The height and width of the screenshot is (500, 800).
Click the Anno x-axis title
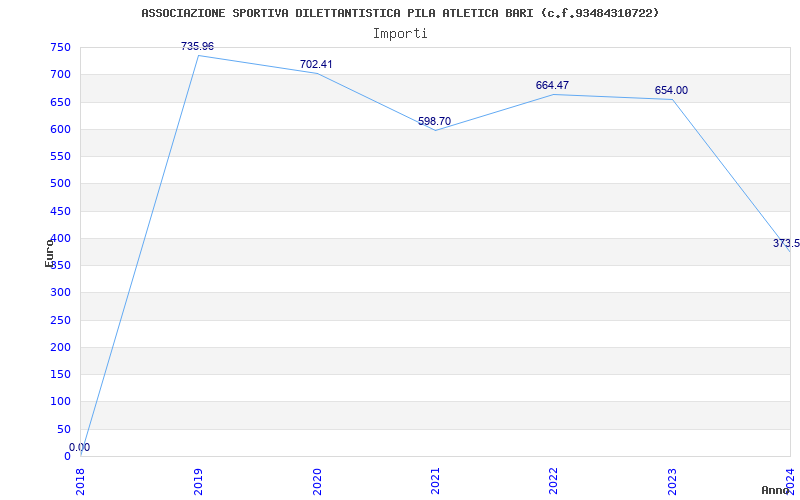click(776, 490)
